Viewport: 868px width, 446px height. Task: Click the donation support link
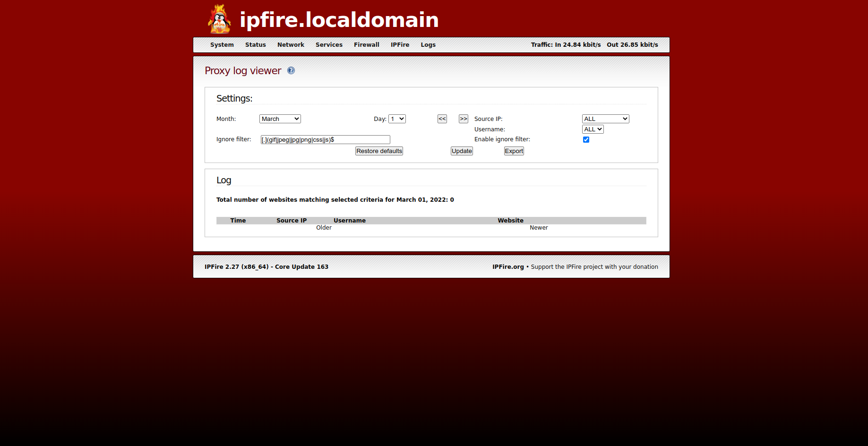point(594,267)
